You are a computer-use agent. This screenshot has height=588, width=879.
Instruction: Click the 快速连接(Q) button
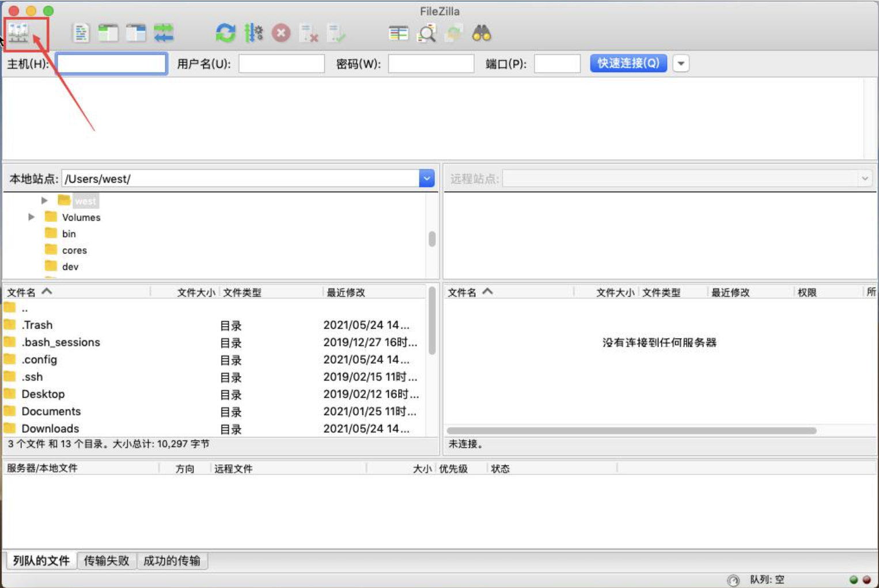point(628,63)
